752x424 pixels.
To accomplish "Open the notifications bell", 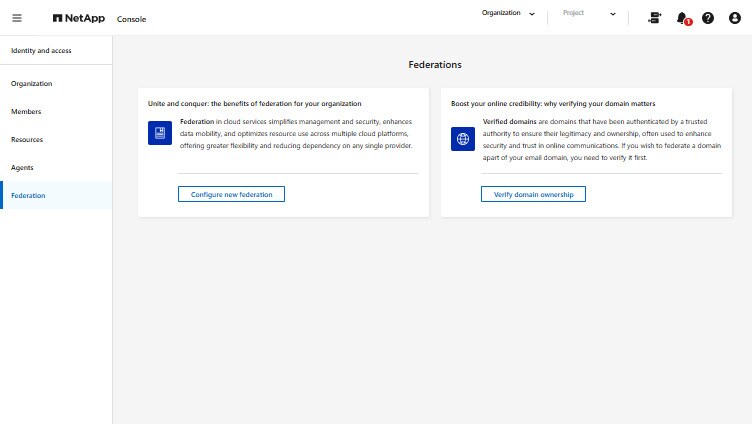I will [682, 18].
